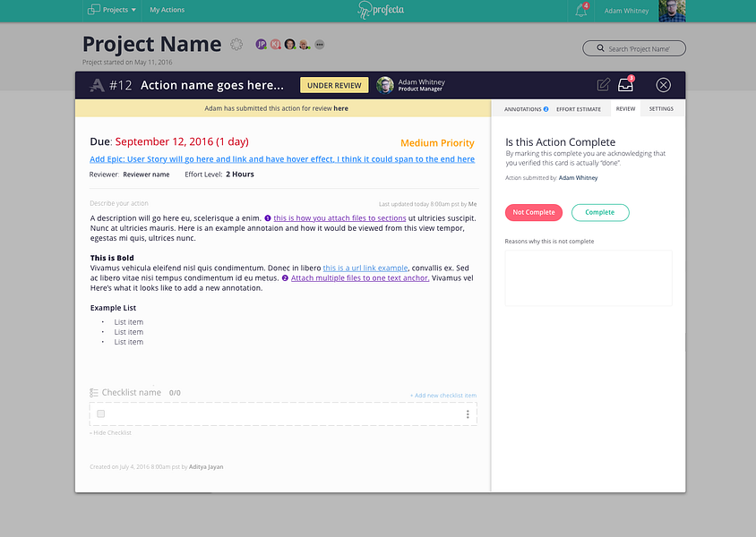The image size is (756, 537).
Task: Click 'Action name goes here...' title
Action: pyautogui.click(x=212, y=85)
